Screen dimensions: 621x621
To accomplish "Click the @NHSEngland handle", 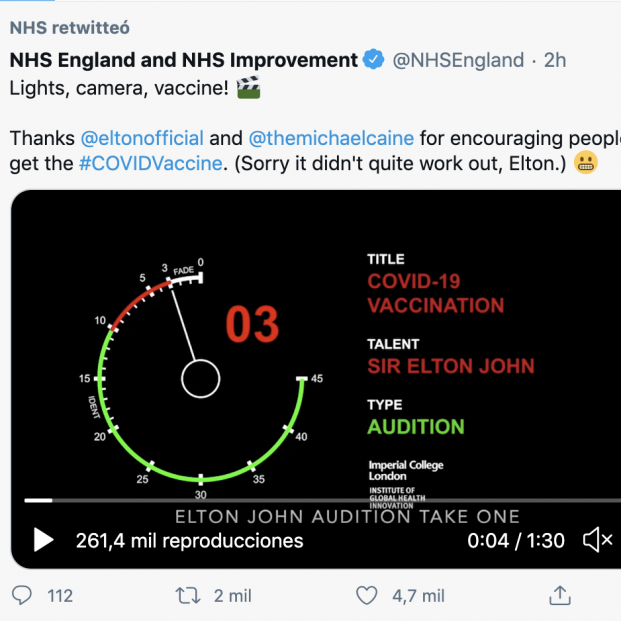I will point(459,60).
